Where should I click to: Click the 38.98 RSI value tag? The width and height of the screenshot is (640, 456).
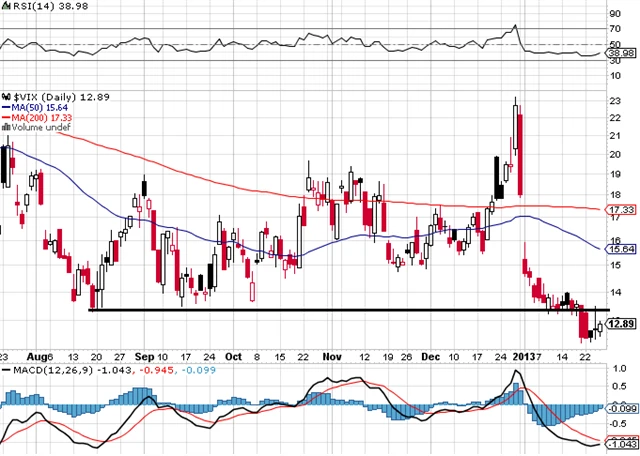[x=622, y=51]
